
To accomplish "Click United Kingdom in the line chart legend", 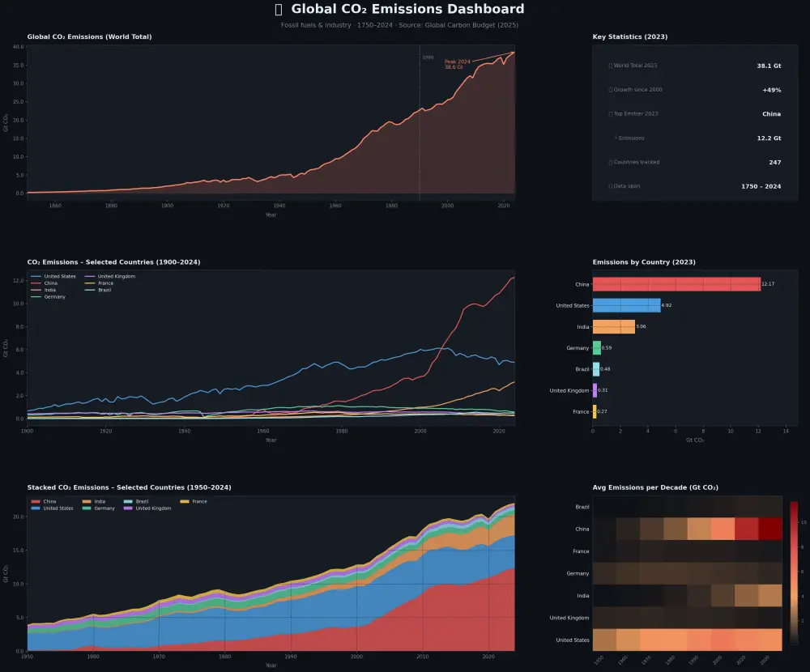I will tap(116, 276).
